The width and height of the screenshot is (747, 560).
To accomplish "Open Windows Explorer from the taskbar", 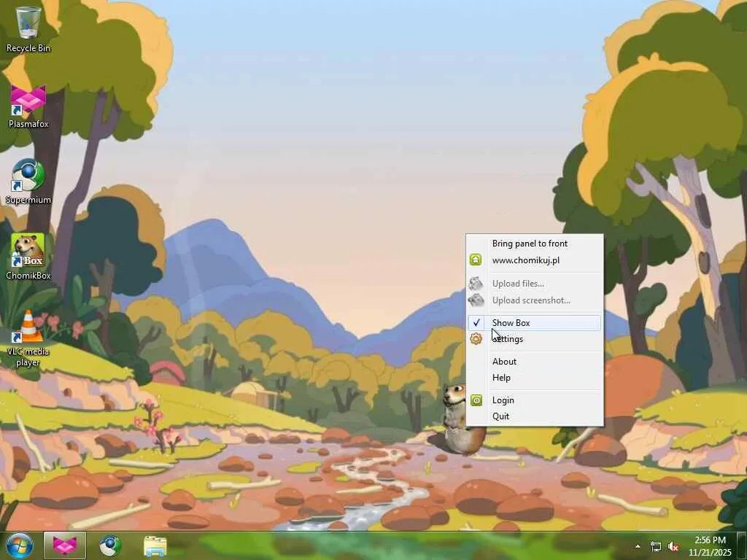I will [155, 545].
